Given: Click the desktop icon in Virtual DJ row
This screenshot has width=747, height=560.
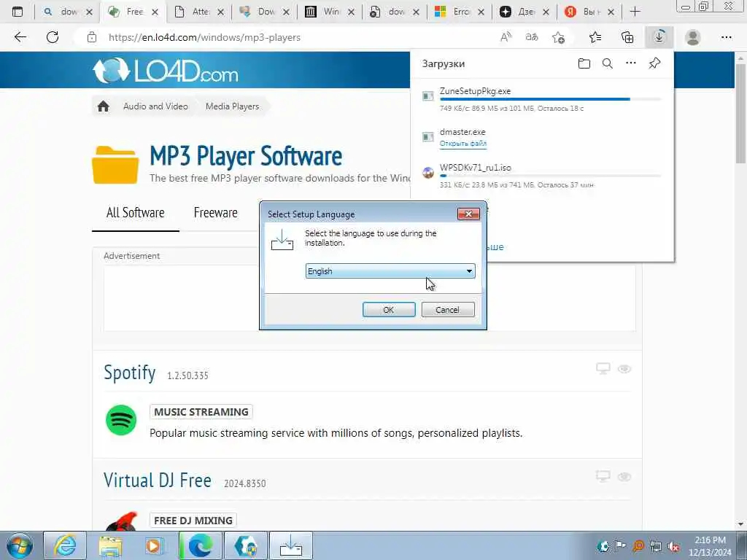Looking at the screenshot, I should (603, 477).
